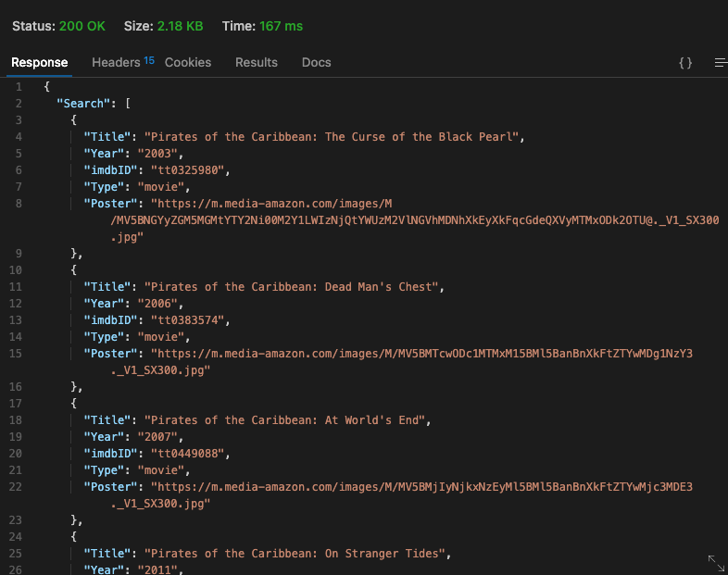Click the imdbID value "tt0325980"
The width and height of the screenshot is (728, 575).
188,170
